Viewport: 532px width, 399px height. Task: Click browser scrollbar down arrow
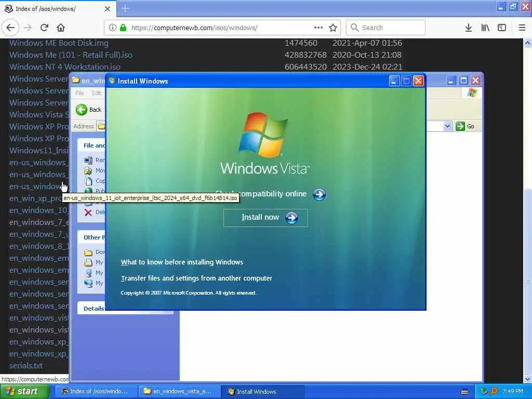[527, 379]
